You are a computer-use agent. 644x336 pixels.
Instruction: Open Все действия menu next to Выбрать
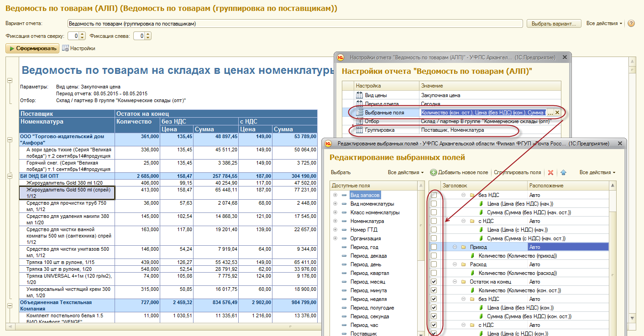click(406, 172)
